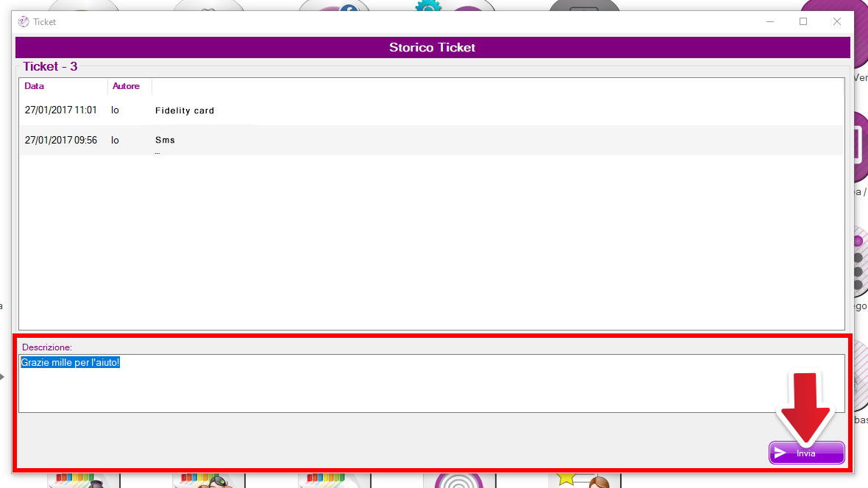Select the 27/01/2017 09:56 date cell

click(60, 140)
